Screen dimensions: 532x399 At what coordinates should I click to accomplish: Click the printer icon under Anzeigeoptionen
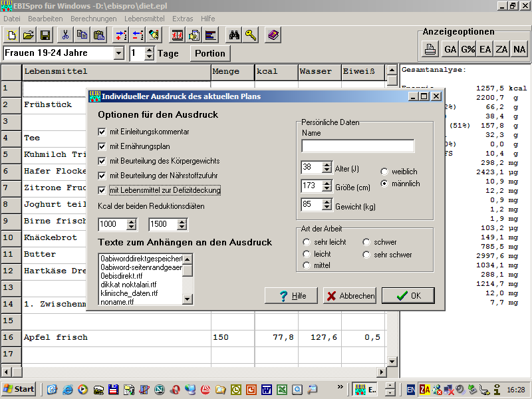(431, 49)
